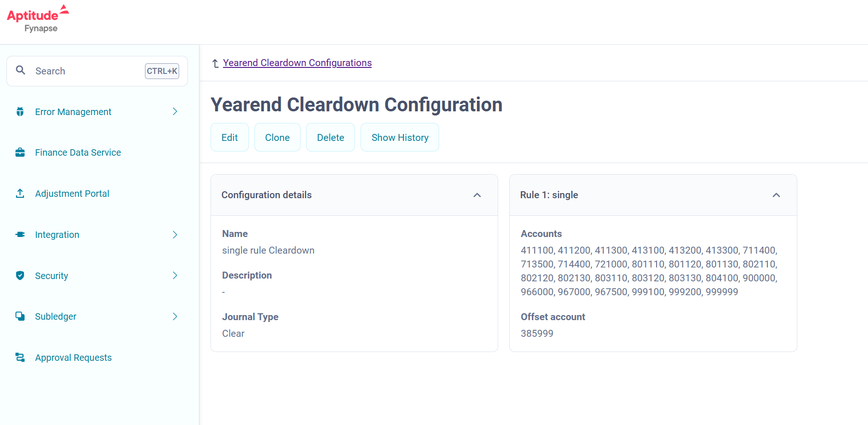
Task: Go back to Yearend Cleardown Configurations link
Action: (x=297, y=63)
